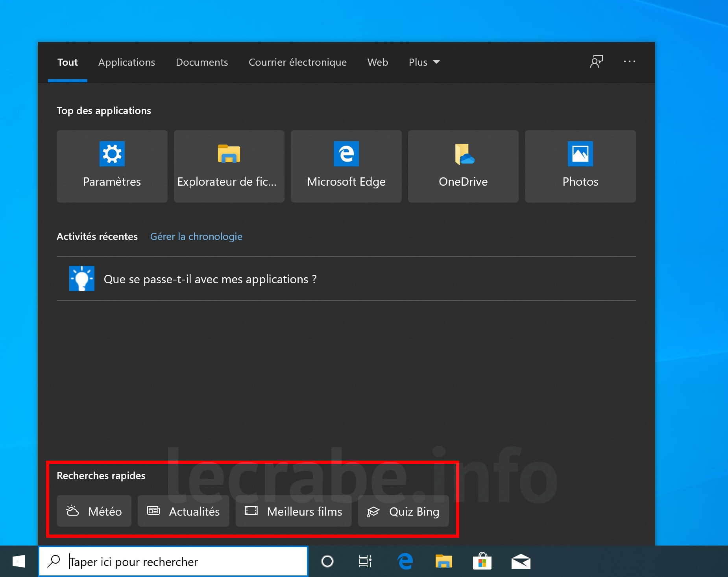The height and width of the screenshot is (577, 728).
Task: Switch to the Applications tab
Action: click(127, 62)
